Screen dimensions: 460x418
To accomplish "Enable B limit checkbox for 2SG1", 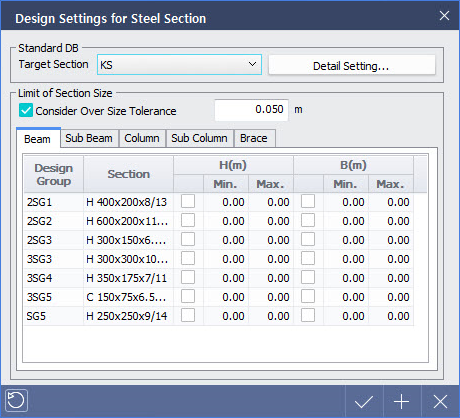I will click(x=308, y=201).
